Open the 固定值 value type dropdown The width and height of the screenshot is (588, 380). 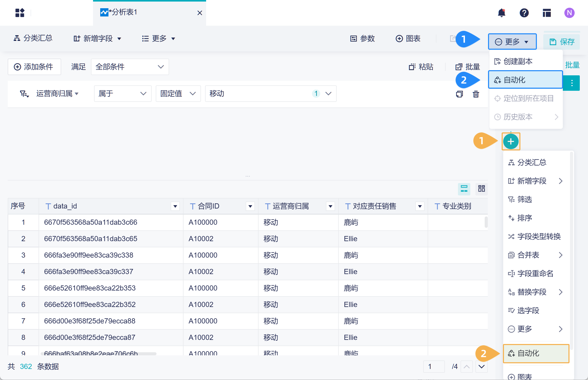178,94
